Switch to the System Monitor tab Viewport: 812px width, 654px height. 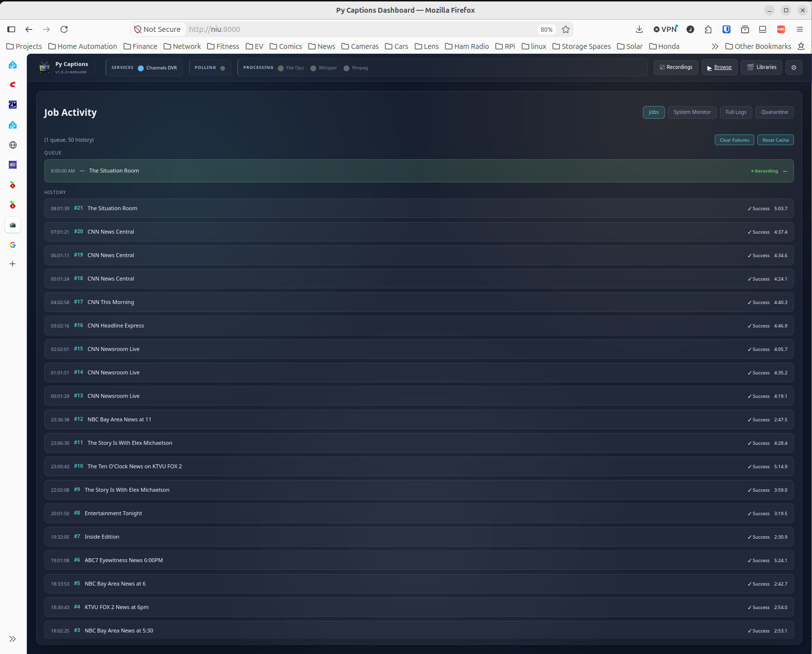pos(692,112)
